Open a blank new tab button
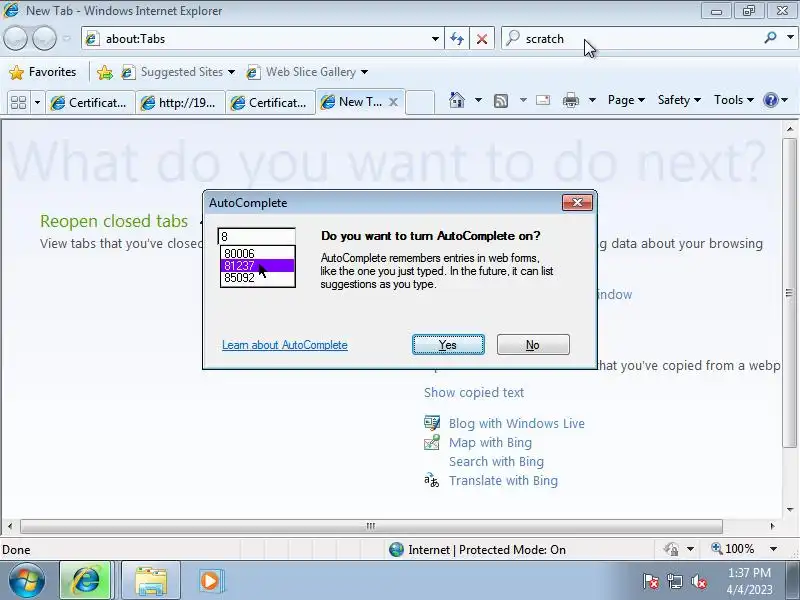 420,102
